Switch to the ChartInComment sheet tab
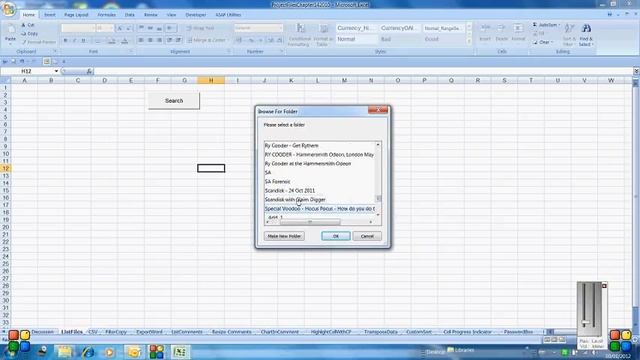The width and height of the screenshot is (640, 360). pyautogui.click(x=280, y=332)
